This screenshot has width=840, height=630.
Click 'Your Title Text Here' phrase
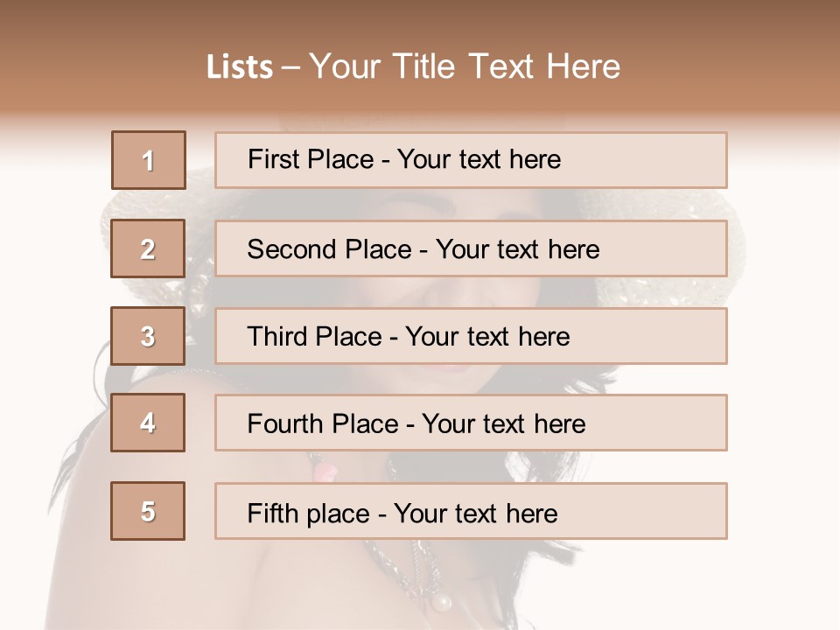click(x=465, y=66)
